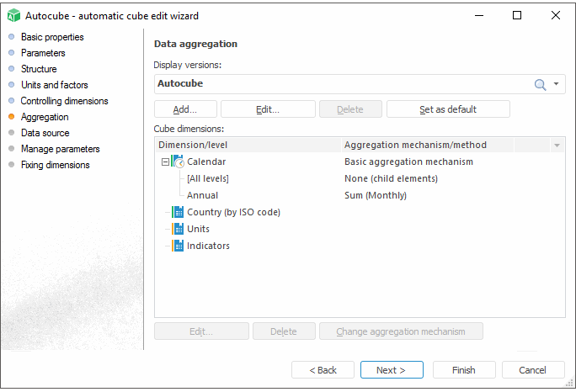This screenshot has width=576, height=392.
Task: Go to the Basic properties step
Action: tap(51, 37)
